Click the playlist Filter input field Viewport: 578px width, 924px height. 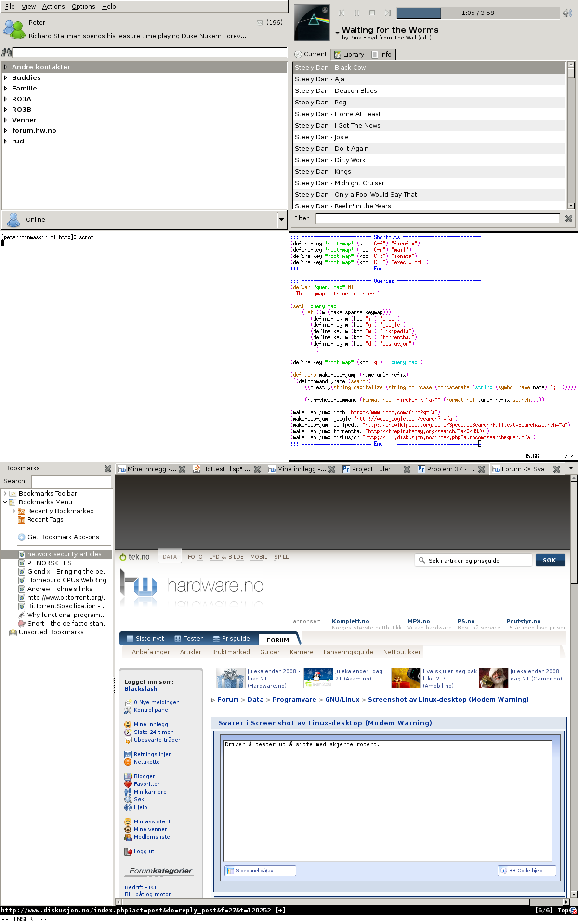[437, 218]
